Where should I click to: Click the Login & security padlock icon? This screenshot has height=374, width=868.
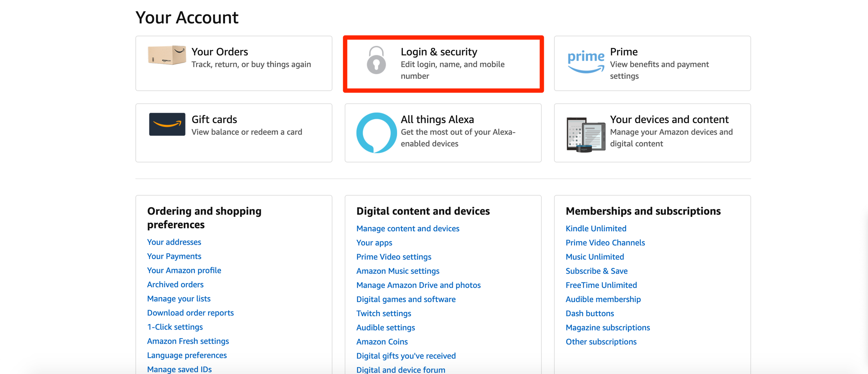tap(376, 60)
